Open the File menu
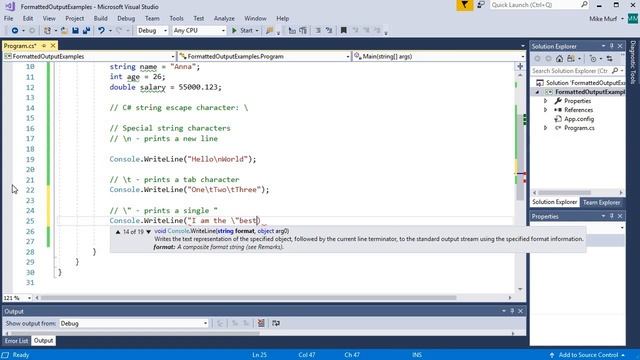640x360 pixels. [9, 18]
